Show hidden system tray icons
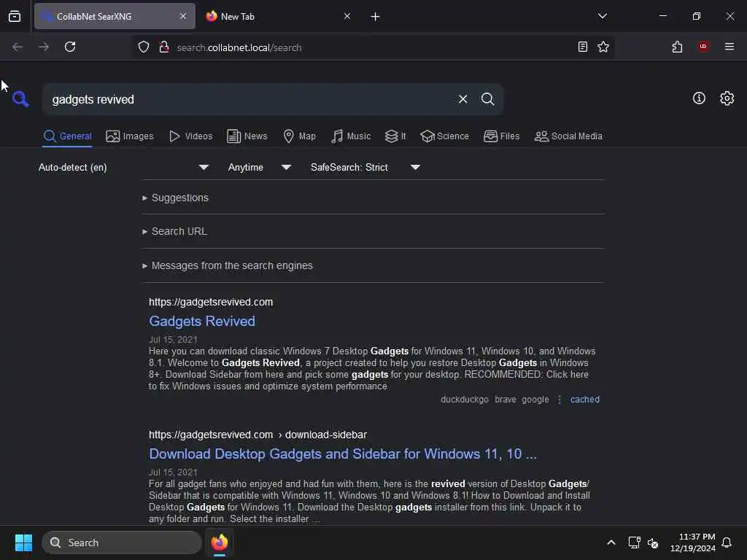The width and height of the screenshot is (747, 560). pos(611,542)
